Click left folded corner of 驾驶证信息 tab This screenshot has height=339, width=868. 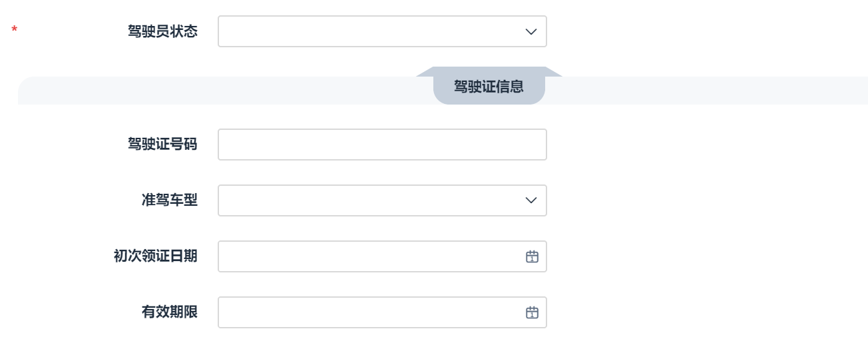click(426, 72)
